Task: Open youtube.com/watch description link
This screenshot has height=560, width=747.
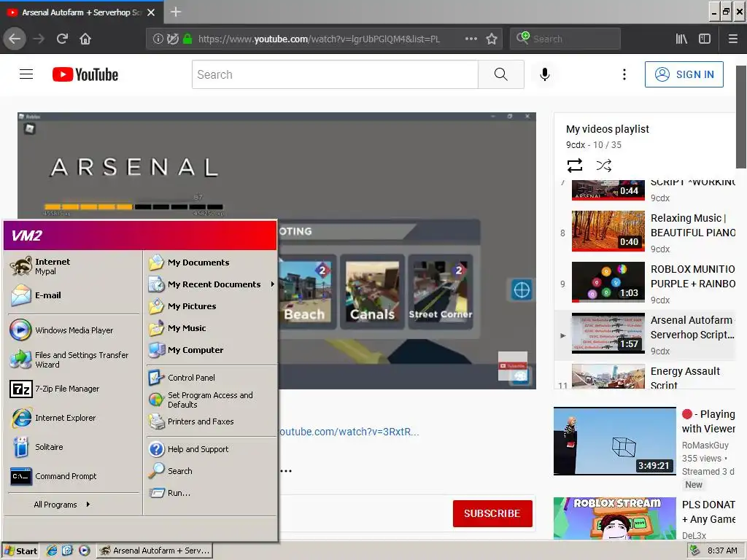Action: coord(349,432)
